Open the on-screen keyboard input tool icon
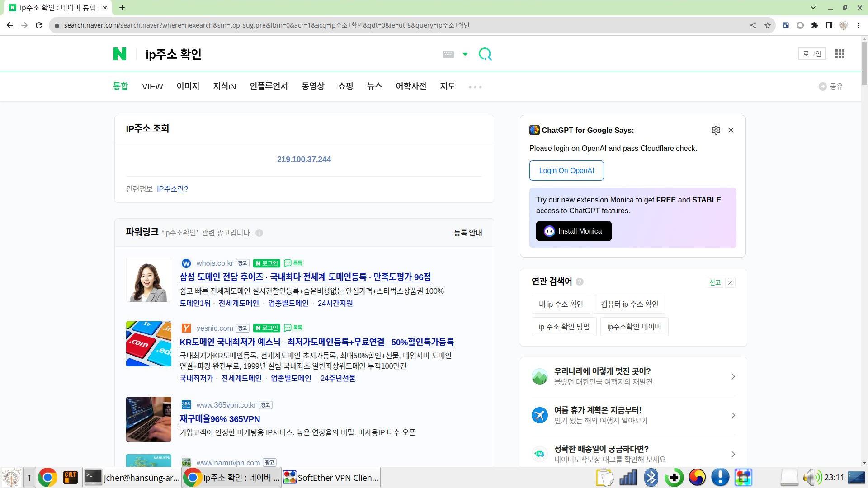The width and height of the screenshot is (868, 488). tap(448, 54)
